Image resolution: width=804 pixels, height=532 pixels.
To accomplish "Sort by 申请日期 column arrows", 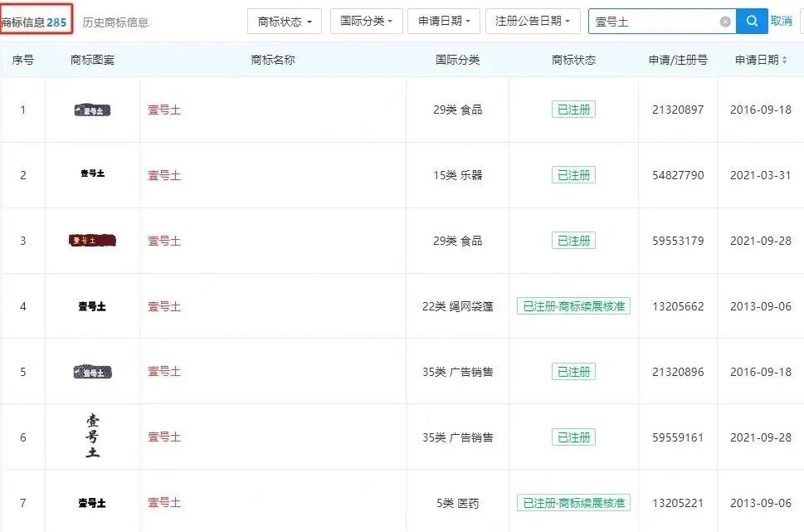I will [784, 60].
